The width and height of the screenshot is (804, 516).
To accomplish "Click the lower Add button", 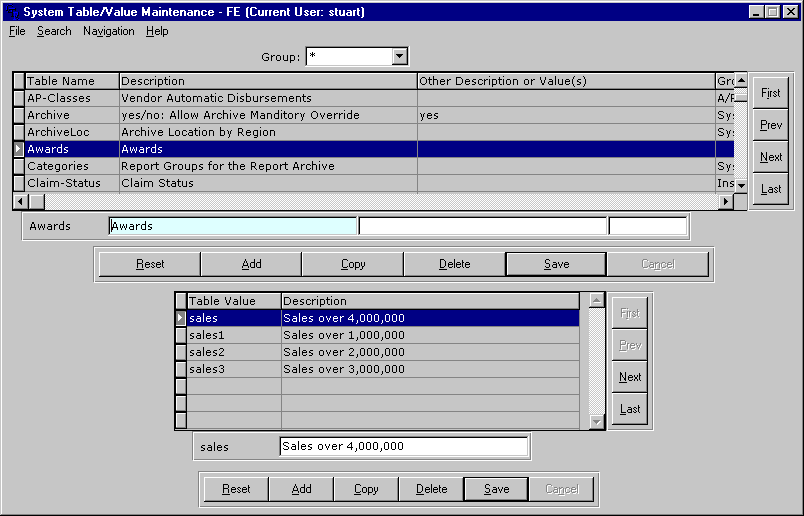I will 301,489.
